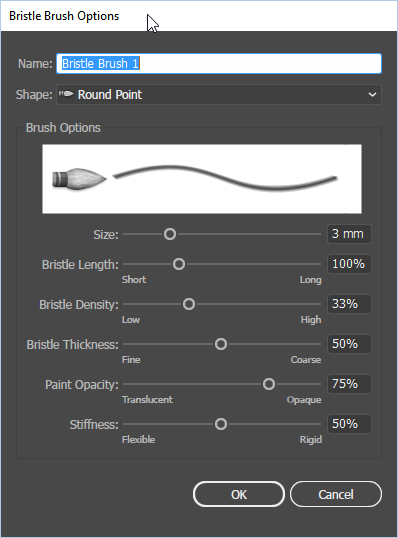The width and height of the screenshot is (398, 538).
Task: Click the Stiffness 50% value field
Action: [x=349, y=424]
